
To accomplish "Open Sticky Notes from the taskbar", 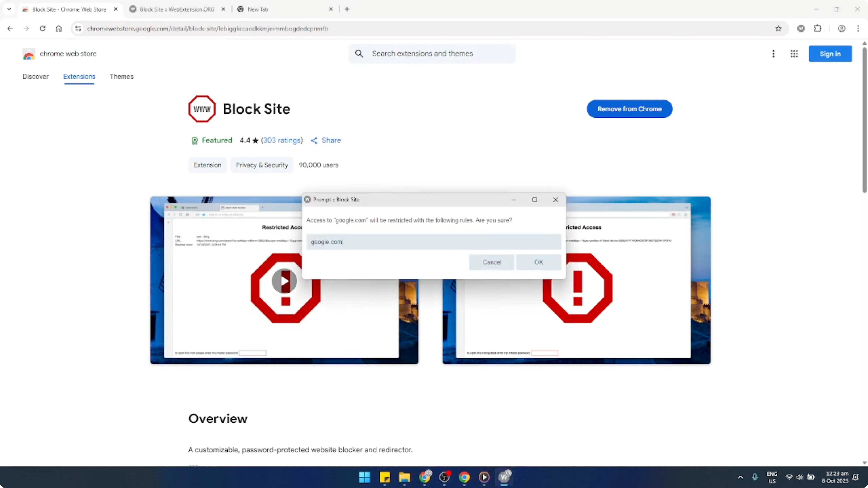I will point(384,477).
